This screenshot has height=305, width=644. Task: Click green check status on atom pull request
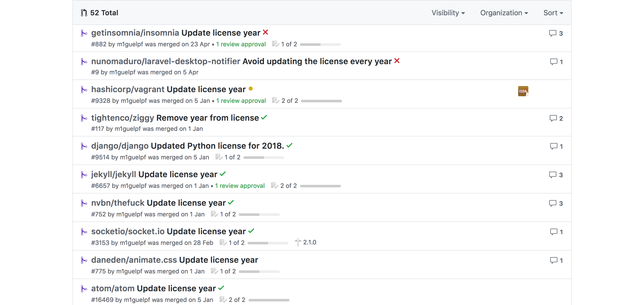(221, 288)
